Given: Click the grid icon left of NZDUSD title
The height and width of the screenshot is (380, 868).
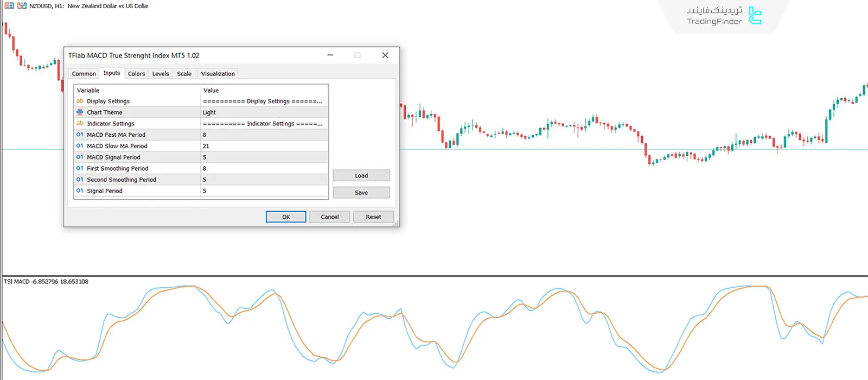Looking at the screenshot, I should tap(9, 6).
